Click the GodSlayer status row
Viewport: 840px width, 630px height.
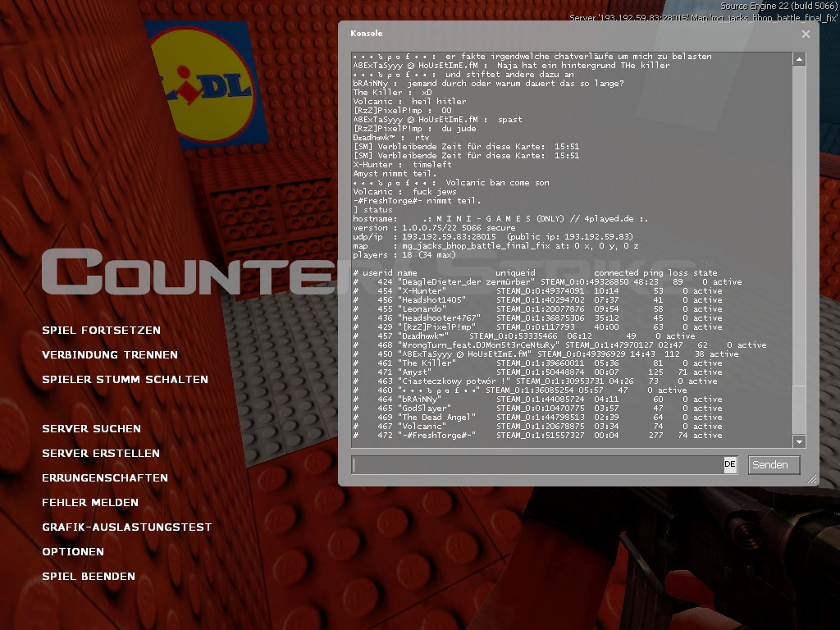538,409
